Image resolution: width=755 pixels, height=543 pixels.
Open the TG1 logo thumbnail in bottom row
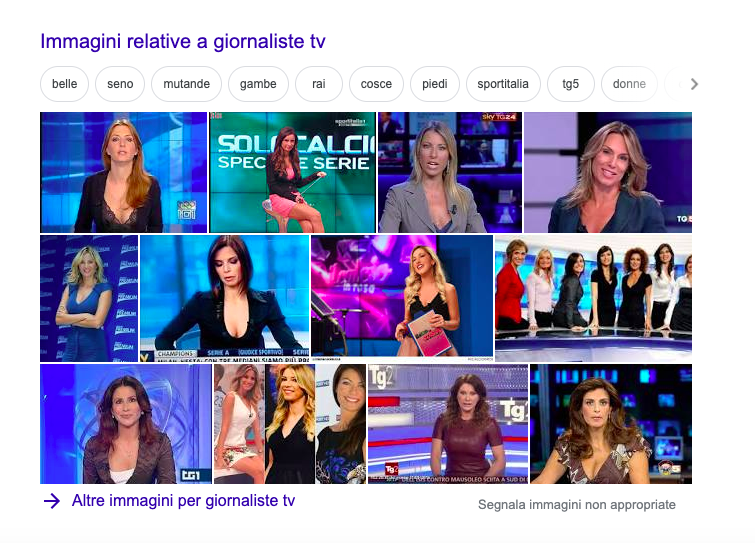click(x=126, y=424)
